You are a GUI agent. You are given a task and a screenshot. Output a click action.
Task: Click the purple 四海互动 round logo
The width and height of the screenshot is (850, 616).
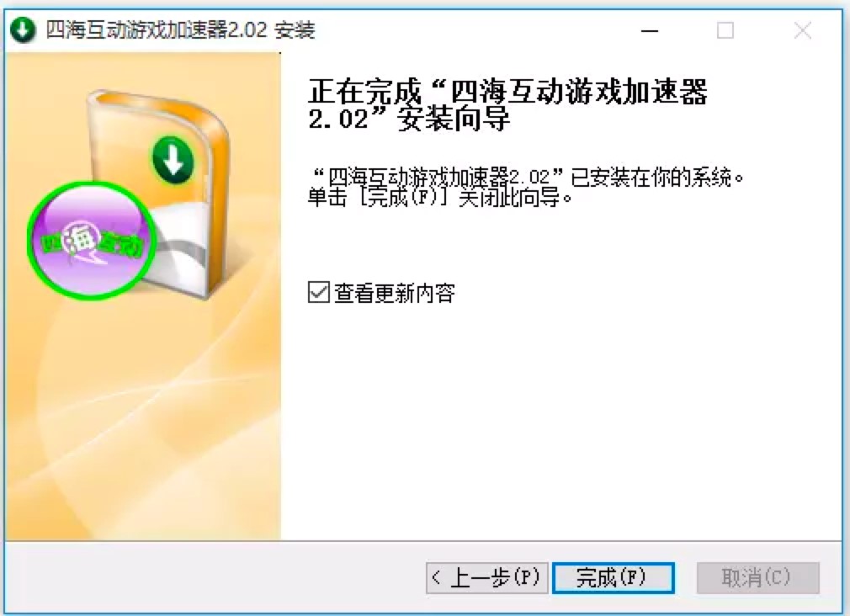pos(92,240)
